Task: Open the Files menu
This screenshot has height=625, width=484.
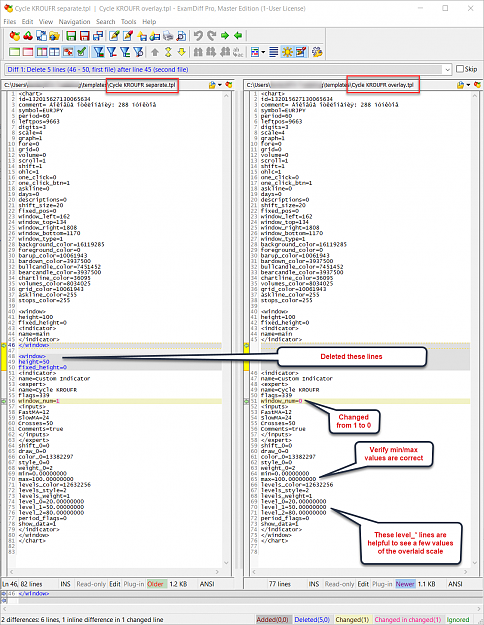Action: (x=10, y=22)
